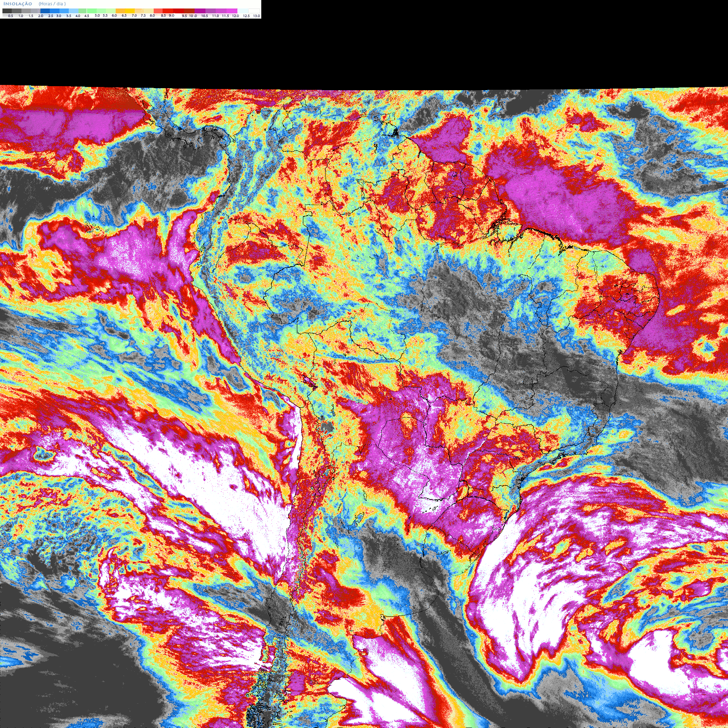The image size is (728, 728).
Task: Select the orange swatch between 6.0 and 6.5
Action: click(x=120, y=11)
